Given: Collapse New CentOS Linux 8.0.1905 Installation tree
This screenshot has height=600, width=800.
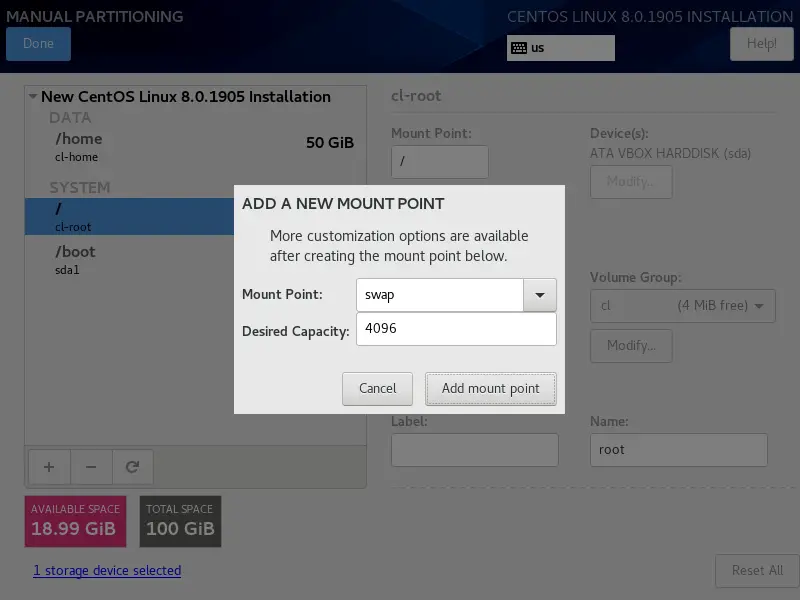Looking at the screenshot, I should (x=33, y=97).
